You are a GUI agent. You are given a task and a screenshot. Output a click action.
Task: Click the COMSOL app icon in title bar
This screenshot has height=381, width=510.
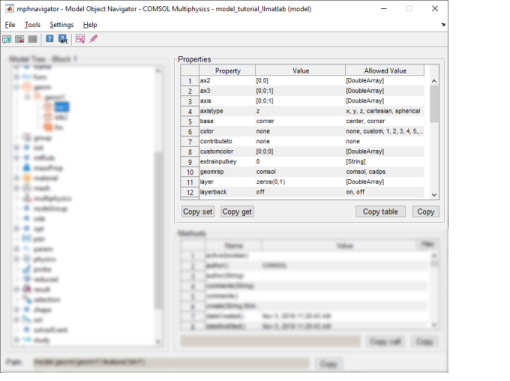click(x=9, y=9)
